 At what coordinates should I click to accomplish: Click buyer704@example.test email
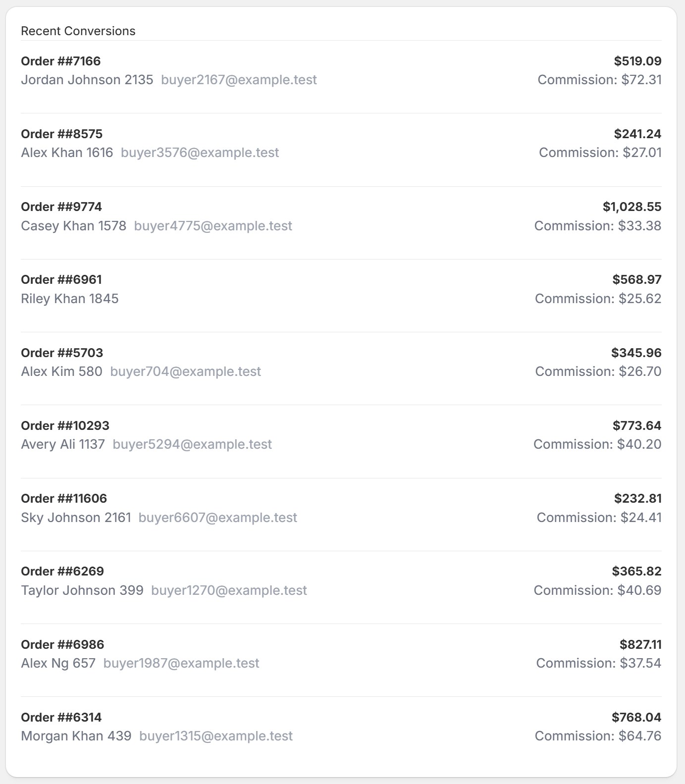[x=185, y=371]
